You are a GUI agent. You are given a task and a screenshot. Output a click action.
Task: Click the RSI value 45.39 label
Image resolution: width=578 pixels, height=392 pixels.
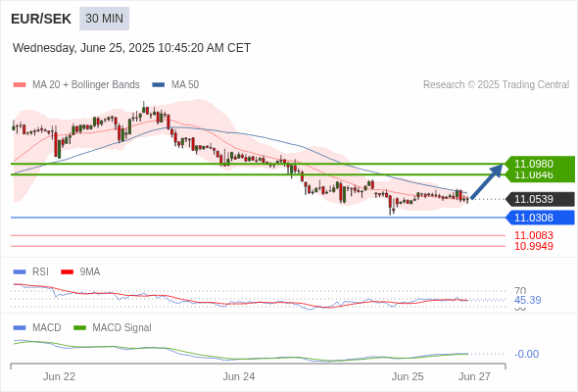coord(527,300)
